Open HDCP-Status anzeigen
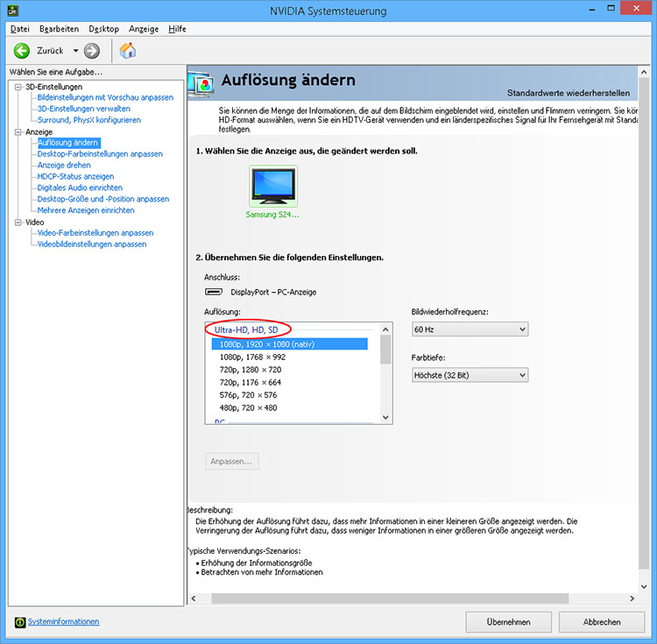657x644 pixels. coord(75,177)
